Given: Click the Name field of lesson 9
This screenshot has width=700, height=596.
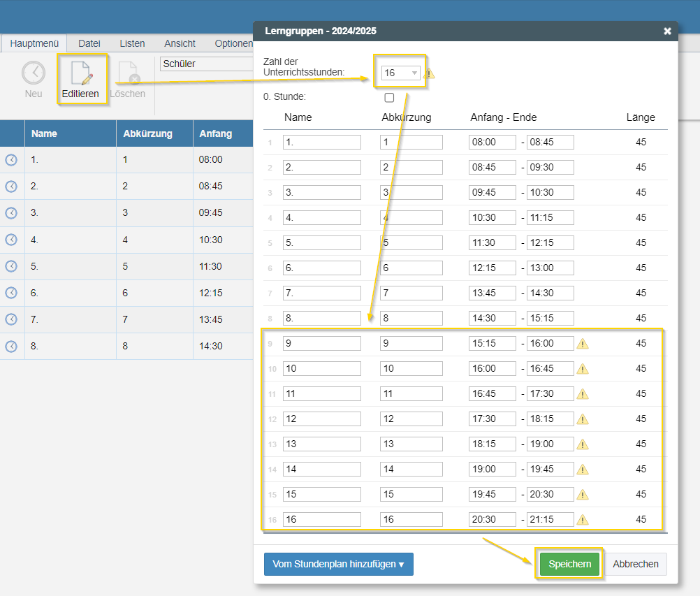Looking at the screenshot, I should (322, 343).
